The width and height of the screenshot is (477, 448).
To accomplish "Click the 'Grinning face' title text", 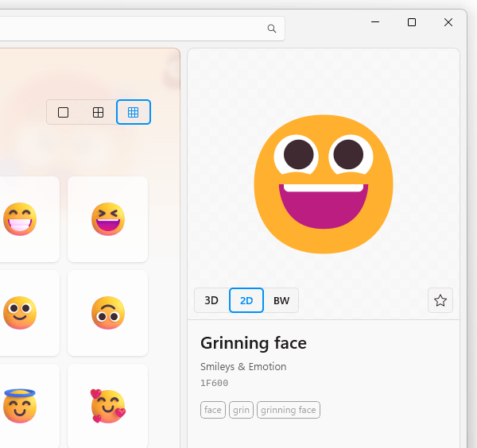I will pos(254,343).
